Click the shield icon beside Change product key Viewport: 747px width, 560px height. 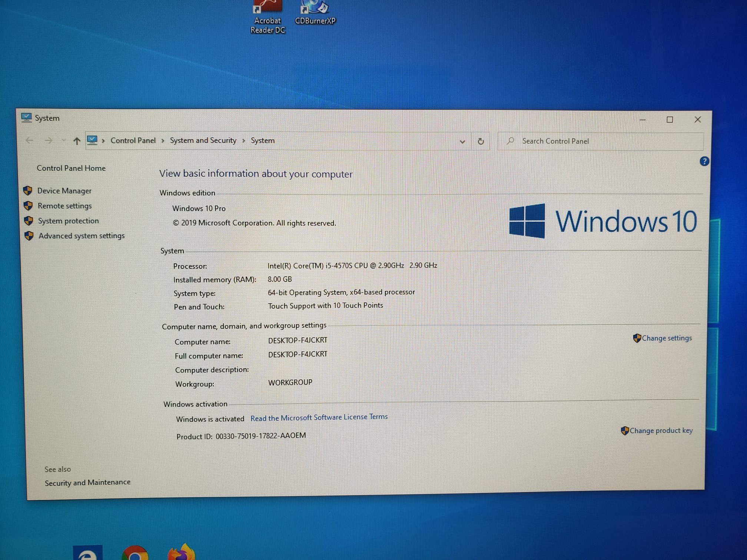coord(625,431)
